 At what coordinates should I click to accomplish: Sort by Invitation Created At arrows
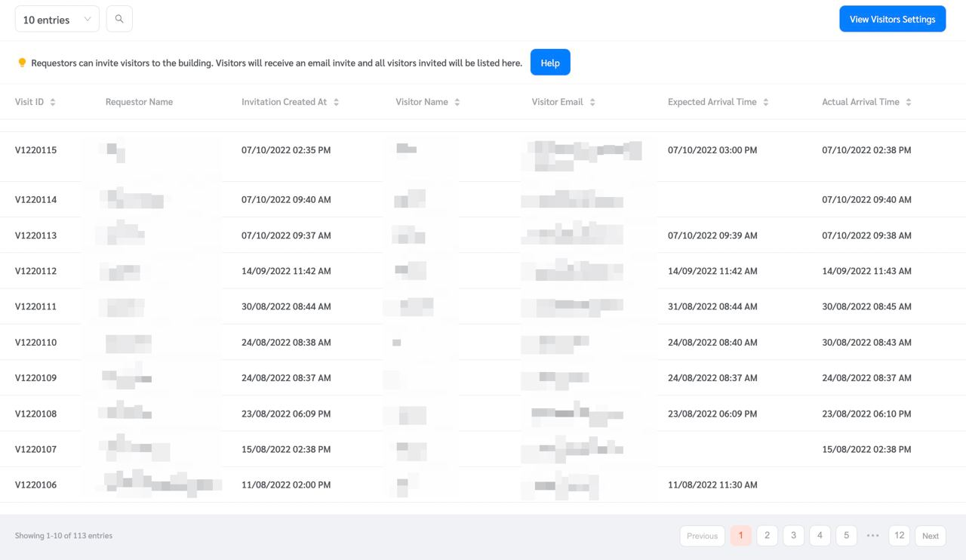336,102
